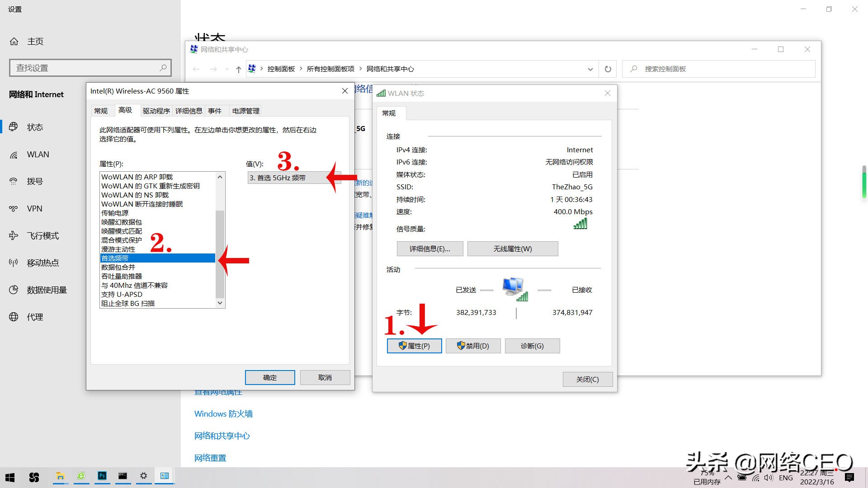Open the Windows Start menu

(x=10, y=477)
